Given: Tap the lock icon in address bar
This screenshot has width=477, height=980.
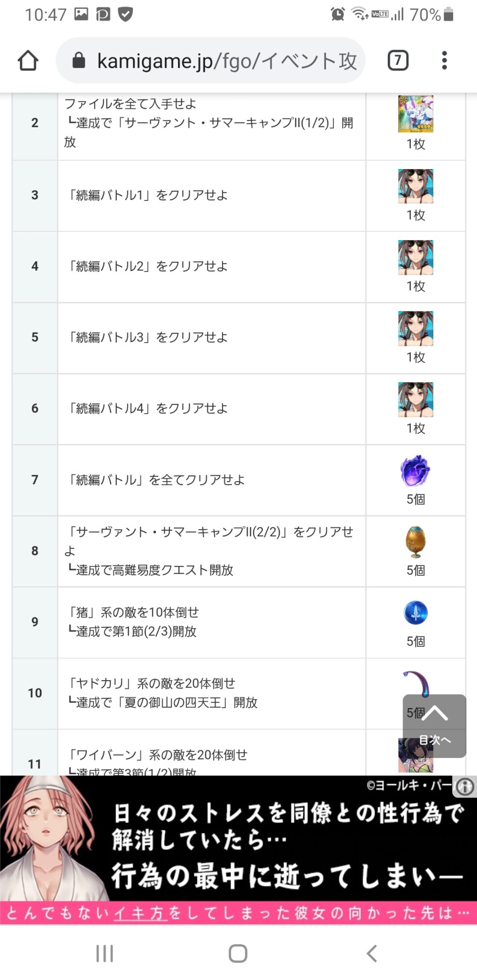Looking at the screenshot, I should coord(78,61).
